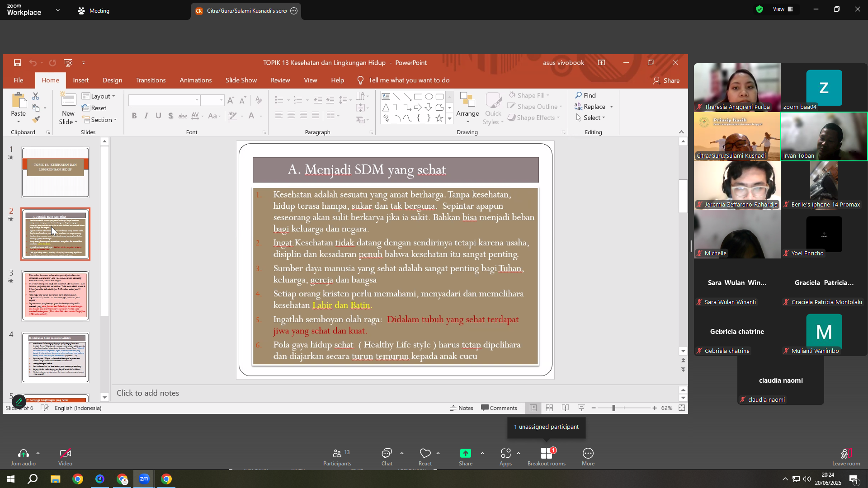Click the Zoom React icon
The width and height of the screenshot is (868, 488).
[425, 457]
